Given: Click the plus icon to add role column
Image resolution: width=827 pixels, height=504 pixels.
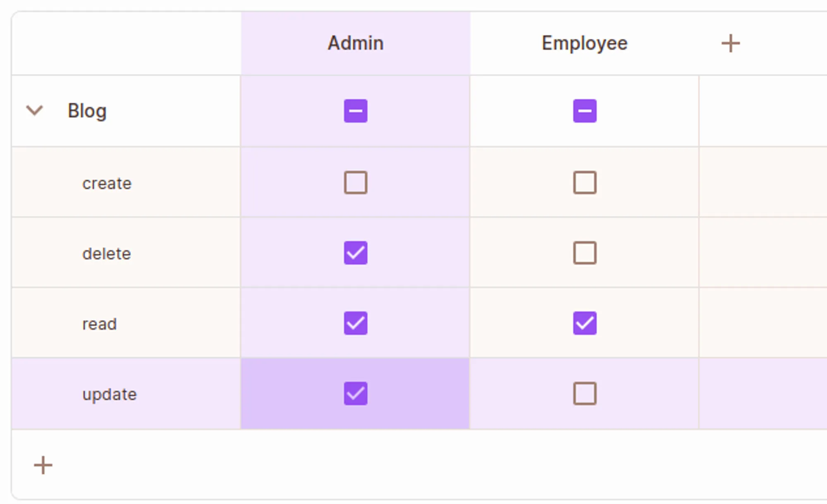Looking at the screenshot, I should click(730, 43).
